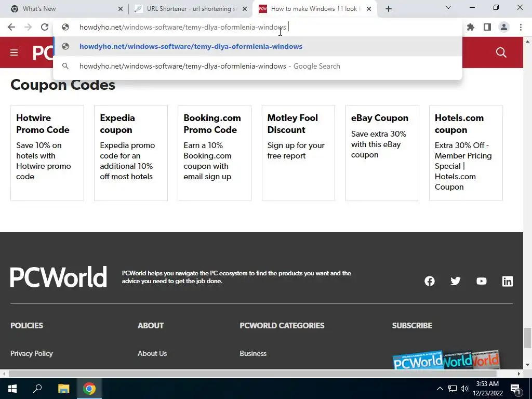Click into the address bar text
This screenshot has height=399, width=532.
click(x=182, y=27)
